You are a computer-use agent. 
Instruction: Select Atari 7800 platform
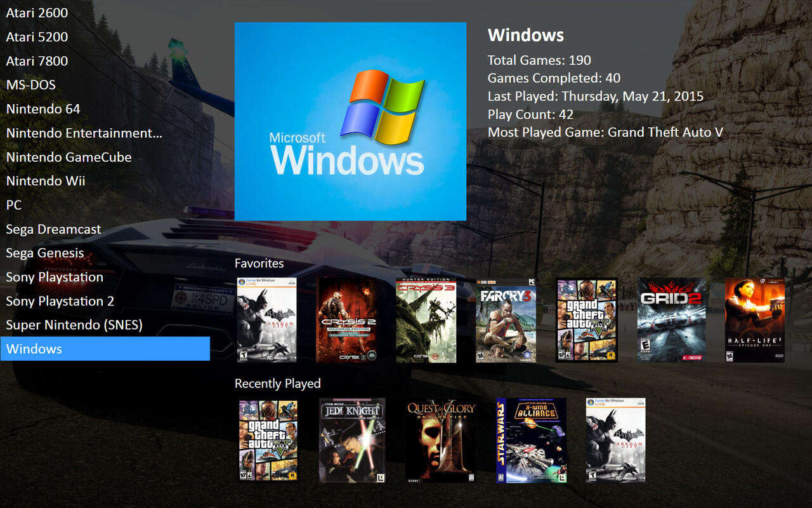(105, 61)
